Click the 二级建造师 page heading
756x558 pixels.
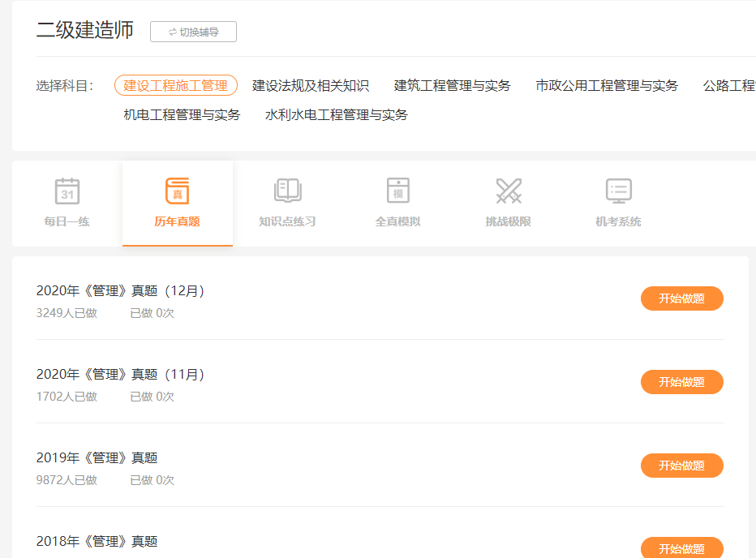click(85, 31)
